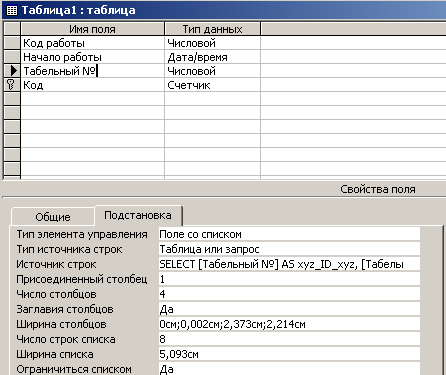
Task: Select the row selector for Начало работы
Action: [12, 57]
